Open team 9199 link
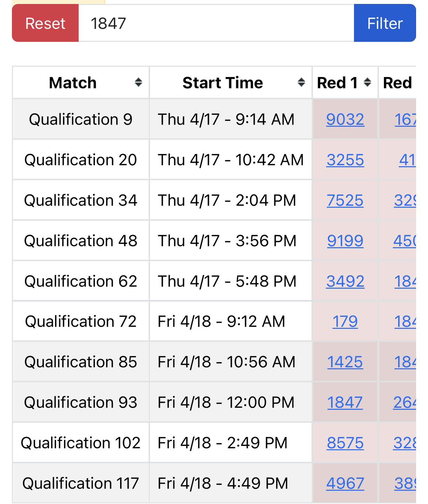428x504 pixels. point(345,241)
